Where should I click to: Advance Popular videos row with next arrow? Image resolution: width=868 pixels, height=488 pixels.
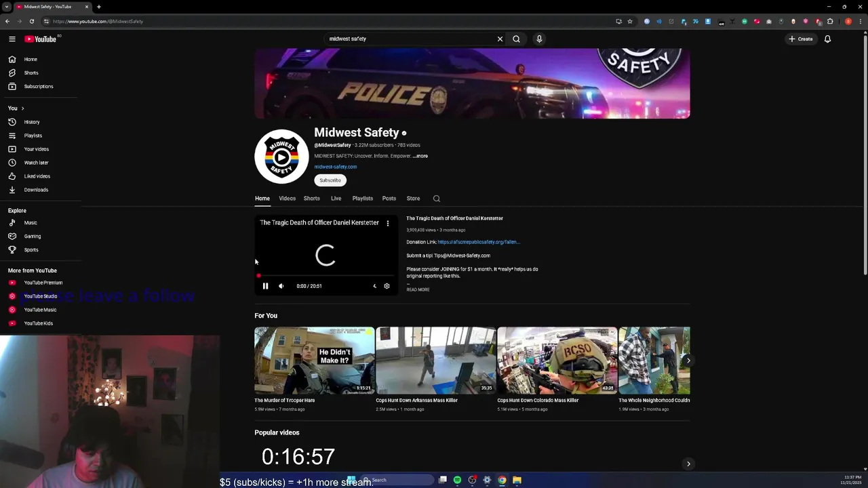tap(688, 464)
